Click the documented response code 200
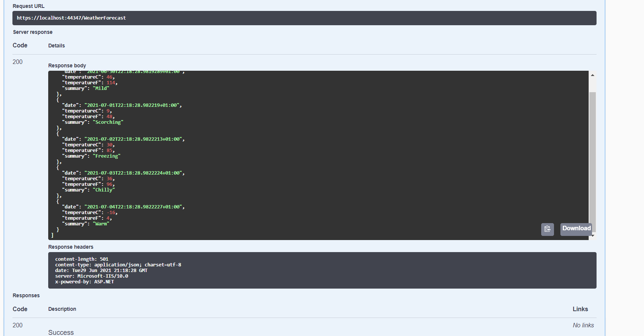 pos(18,325)
